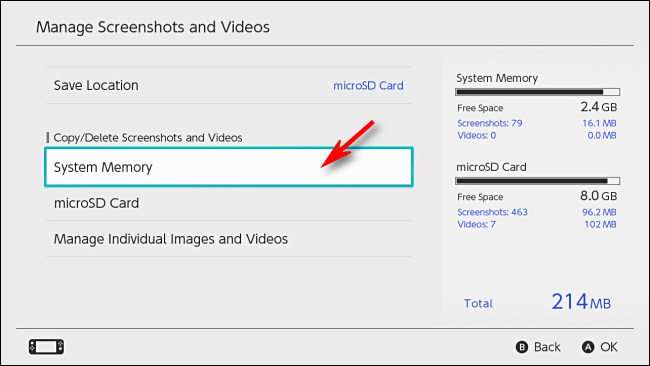This screenshot has height=366, width=650.
Task: Click the blue microSD Card save location value
Action: (x=368, y=85)
